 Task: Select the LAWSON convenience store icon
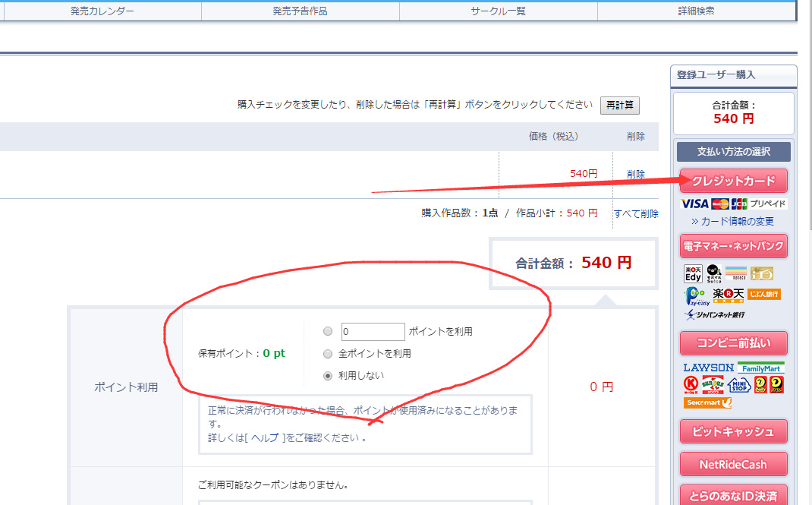pos(708,368)
